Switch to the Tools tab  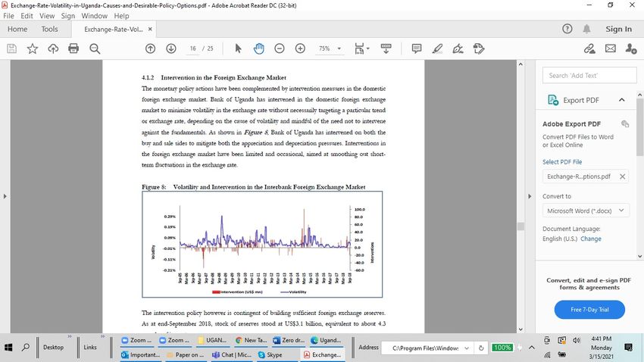point(49,29)
